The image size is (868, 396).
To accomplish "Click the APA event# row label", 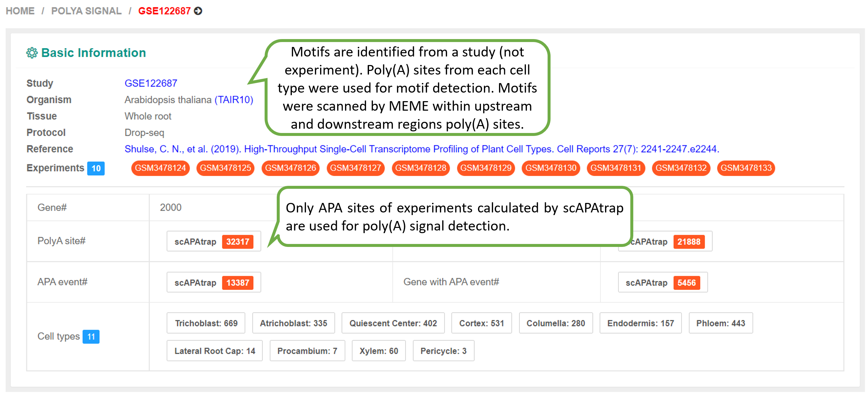I will coord(62,282).
